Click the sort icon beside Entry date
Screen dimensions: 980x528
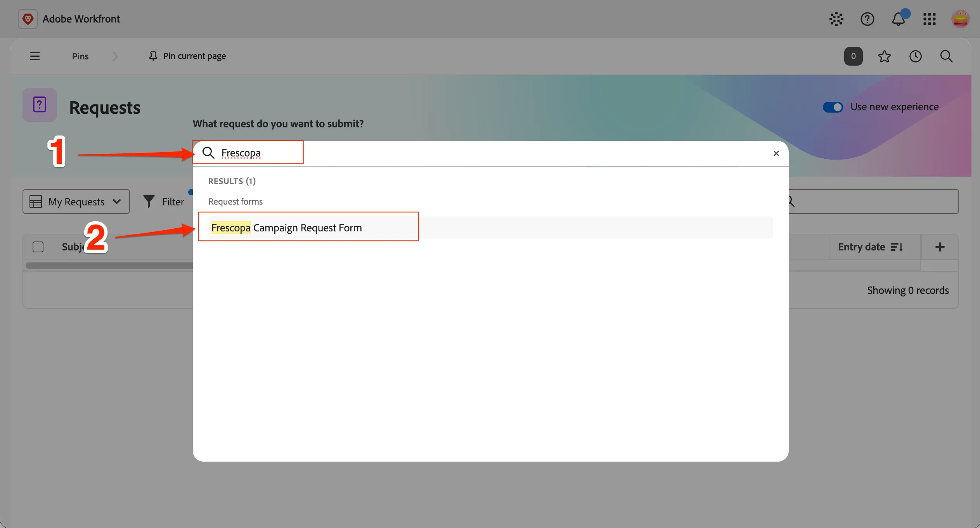point(897,247)
